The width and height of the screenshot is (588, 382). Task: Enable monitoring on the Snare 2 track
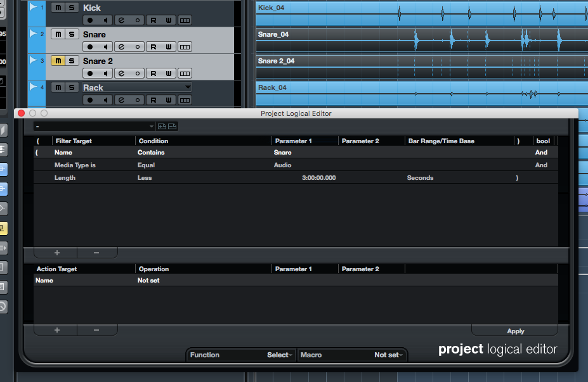(105, 73)
